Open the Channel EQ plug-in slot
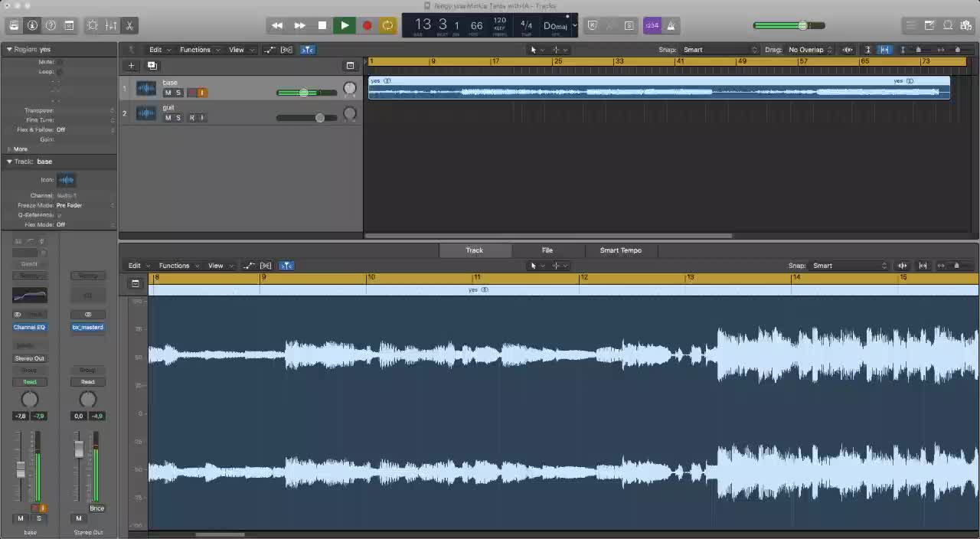Screen dimensions: 980x539 click(29, 327)
